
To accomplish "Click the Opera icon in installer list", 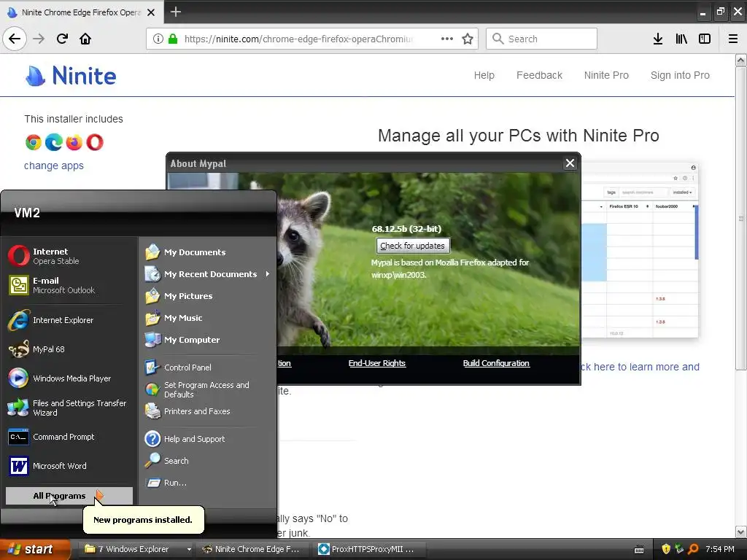I will pos(94,142).
